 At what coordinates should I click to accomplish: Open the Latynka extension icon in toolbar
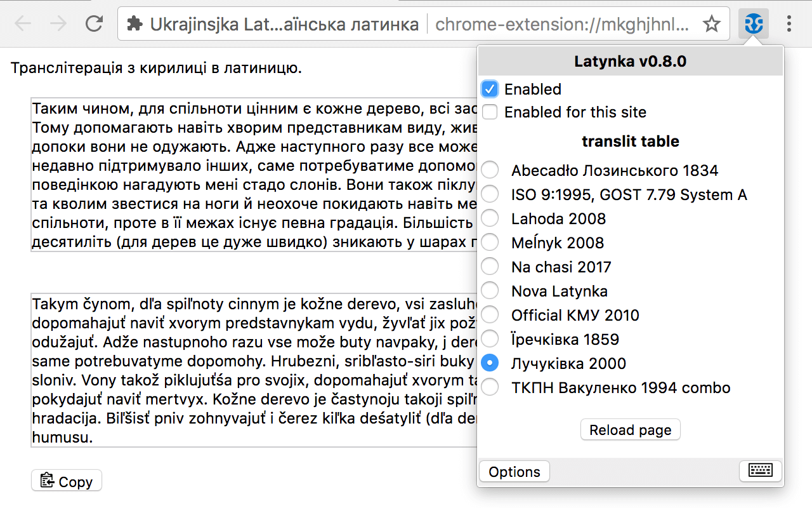click(x=753, y=24)
